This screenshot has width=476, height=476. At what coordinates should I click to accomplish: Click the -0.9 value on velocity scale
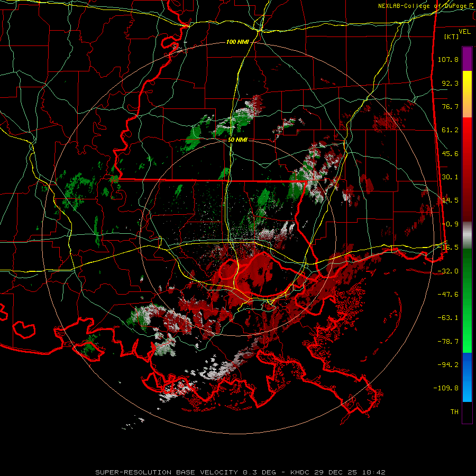pos(450,224)
